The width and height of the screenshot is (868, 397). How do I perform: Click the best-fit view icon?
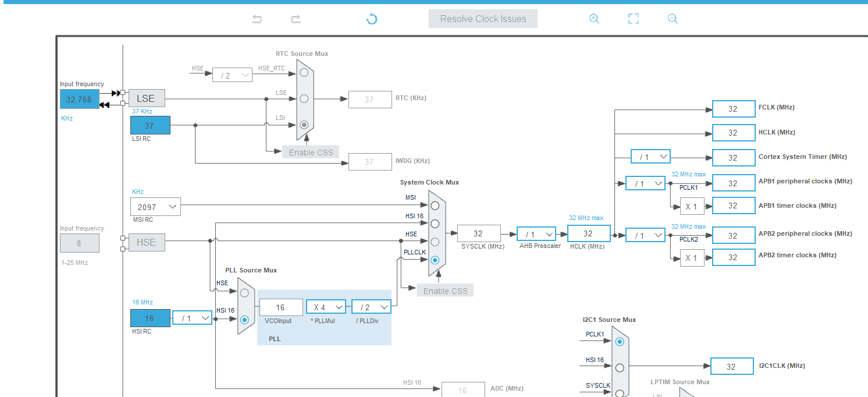pos(633,19)
